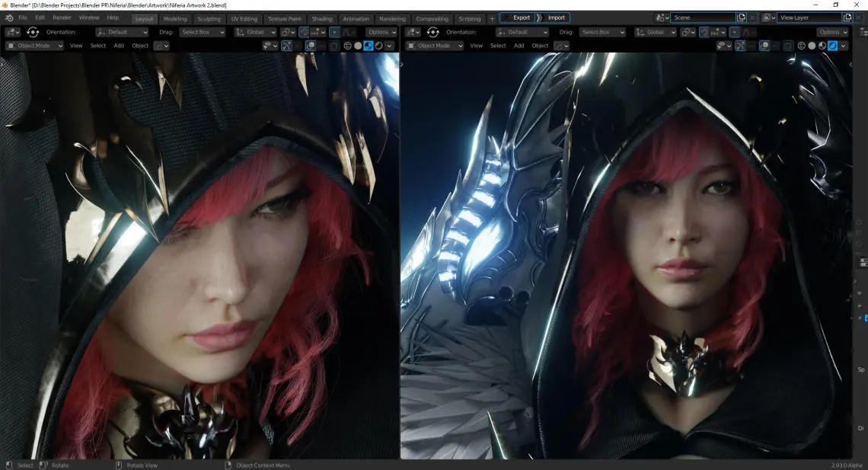Toggle overlays in the right viewport

[x=764, y=46]
